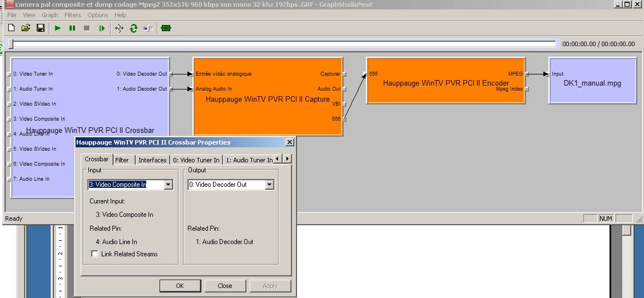The width and height of the screenshot is (644, 298).
Task: Open the Graph menu
Action: (49, 15)
